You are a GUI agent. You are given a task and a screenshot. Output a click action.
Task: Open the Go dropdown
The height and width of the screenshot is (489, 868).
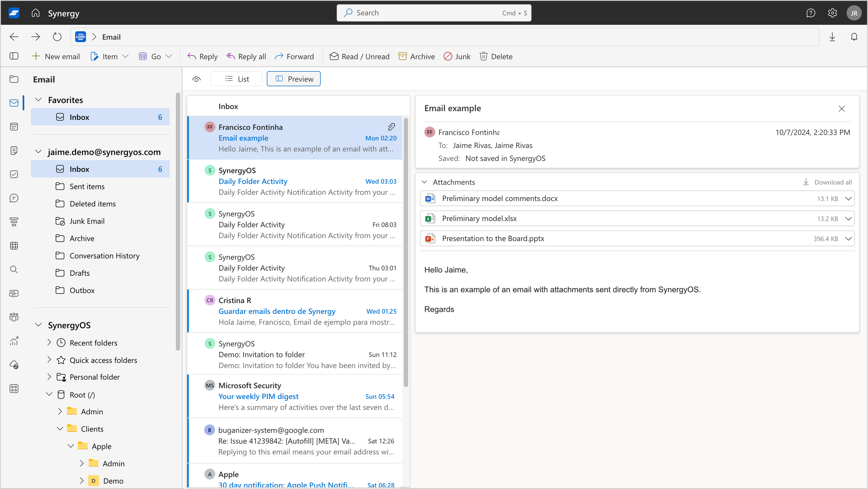click(155, 56)
